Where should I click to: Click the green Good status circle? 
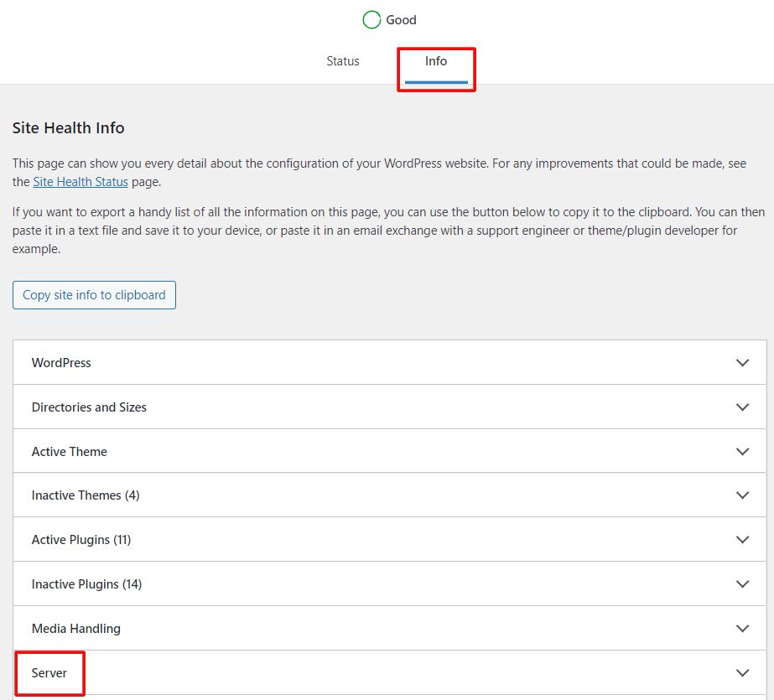(371, 20)
